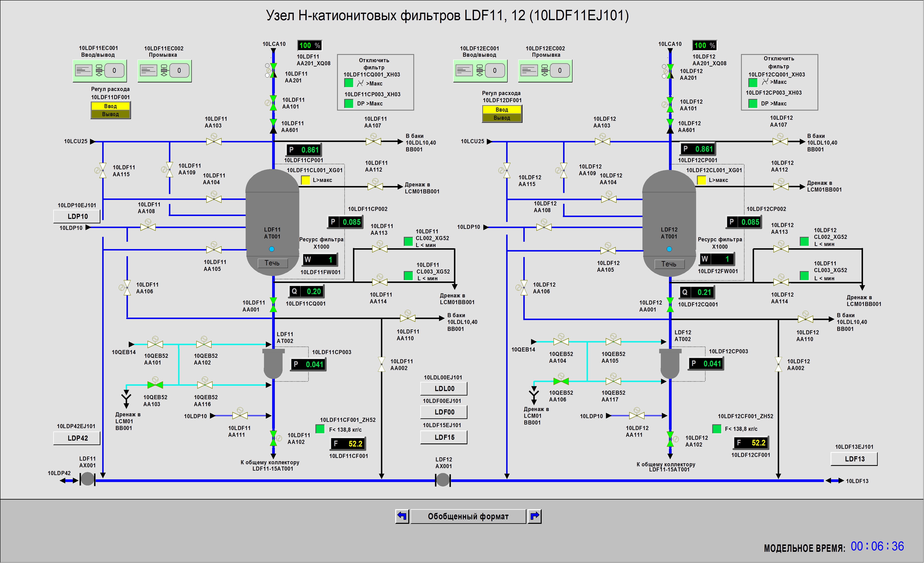This screenshot has width=924, height=563.
Task: Click green valve 10LDF12 AA001 below filter
Action: pyautogui.click(x=670, y=305)
